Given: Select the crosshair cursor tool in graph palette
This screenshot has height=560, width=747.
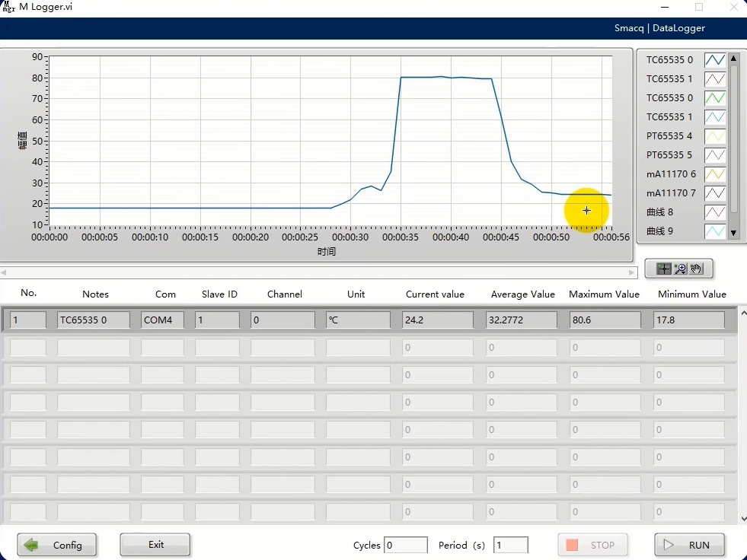Looking at the screenshot, I should pos(664,269).
